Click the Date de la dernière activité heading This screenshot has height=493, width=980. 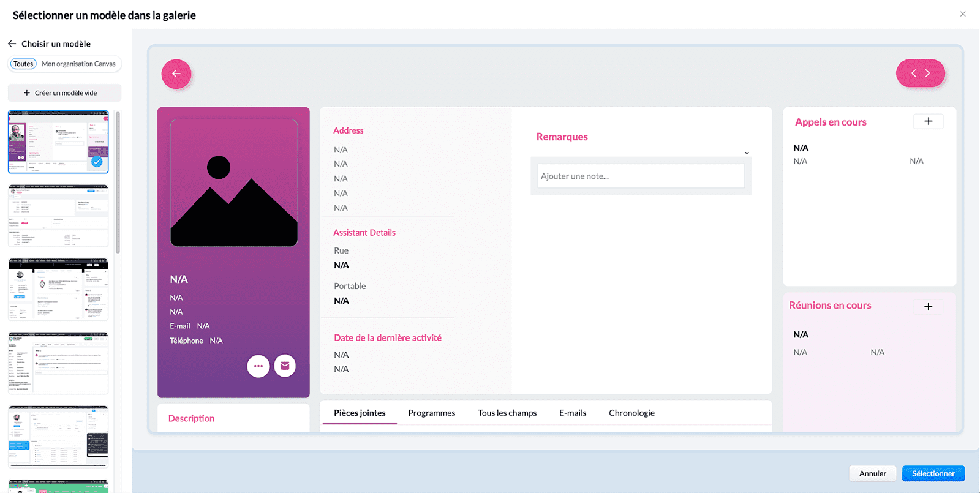[x=388, y=337]
